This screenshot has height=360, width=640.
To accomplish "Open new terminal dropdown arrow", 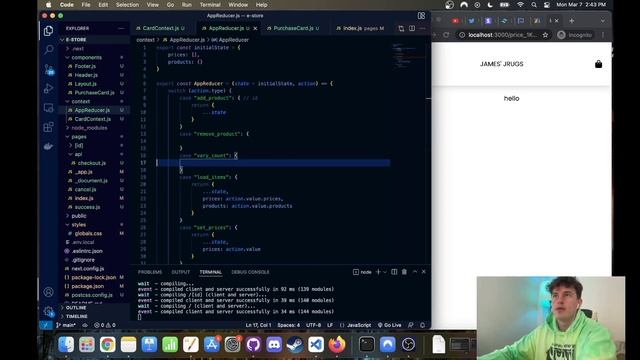I will 384,272.
